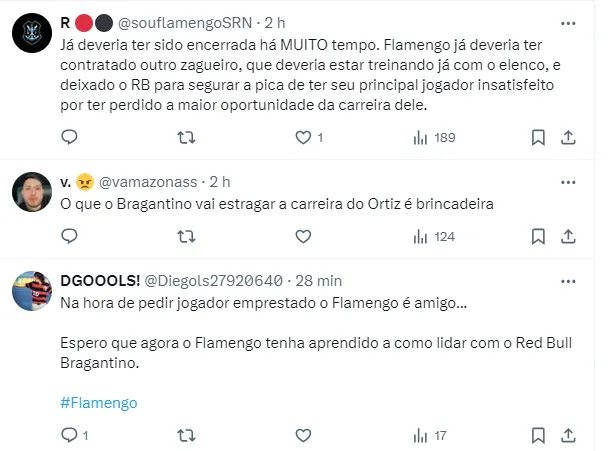Screen dimensions: 611x451
Task: Open more options for vamazonass tweet
Action: [568, 182]
